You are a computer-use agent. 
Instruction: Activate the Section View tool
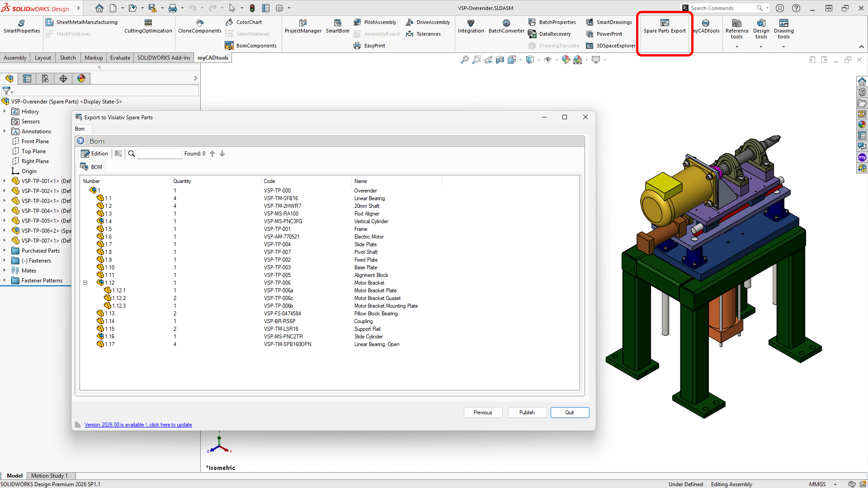click(x=500, y=59)
